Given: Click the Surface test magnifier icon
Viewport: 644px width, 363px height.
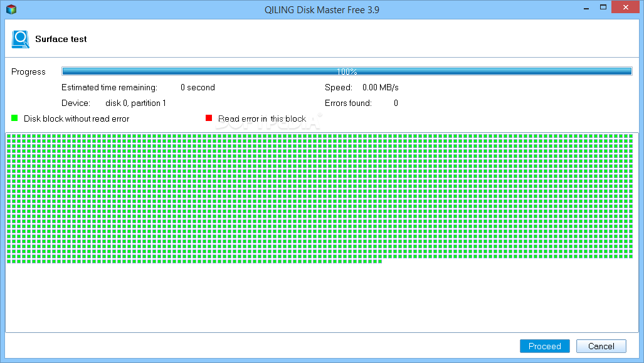Looking at the screenshot, I should tap(20, 39).
